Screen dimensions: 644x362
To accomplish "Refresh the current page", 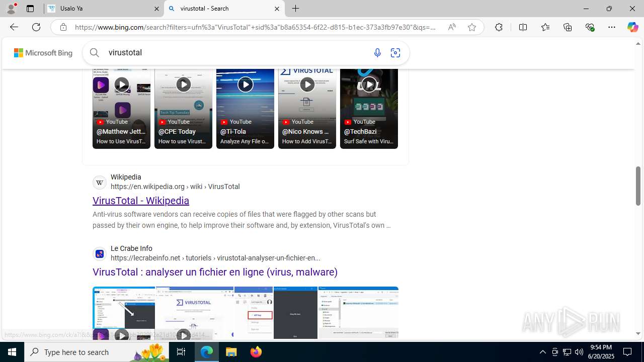I will [36, 27].
